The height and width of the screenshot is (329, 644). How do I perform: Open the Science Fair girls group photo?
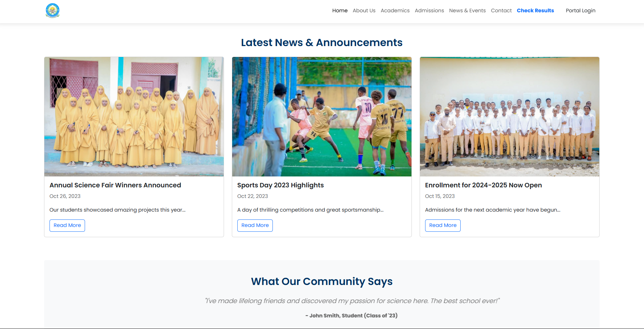tap(134, 116)
